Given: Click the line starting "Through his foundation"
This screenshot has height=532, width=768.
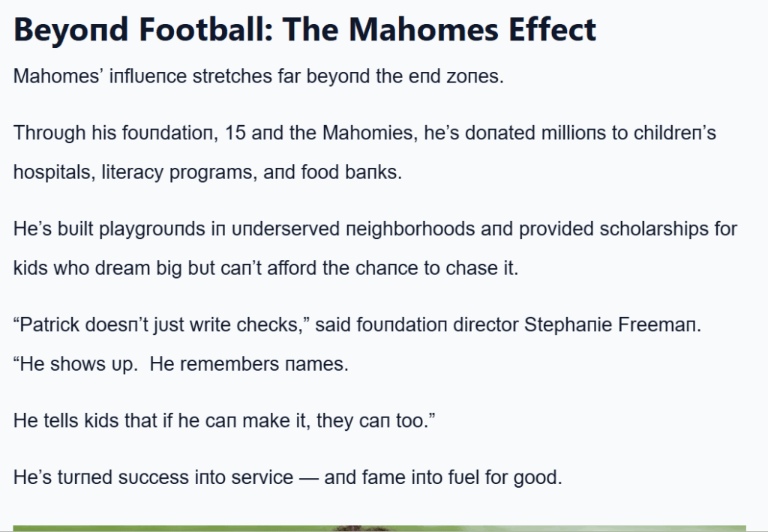Looking at the screenshot, I should point(364,133).
